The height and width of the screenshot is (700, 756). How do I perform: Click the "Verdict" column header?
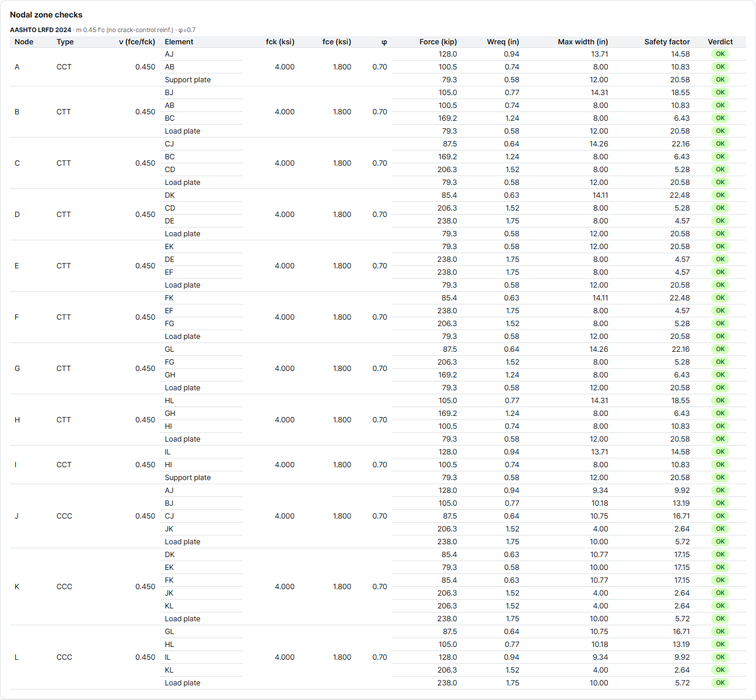point(720,42)
